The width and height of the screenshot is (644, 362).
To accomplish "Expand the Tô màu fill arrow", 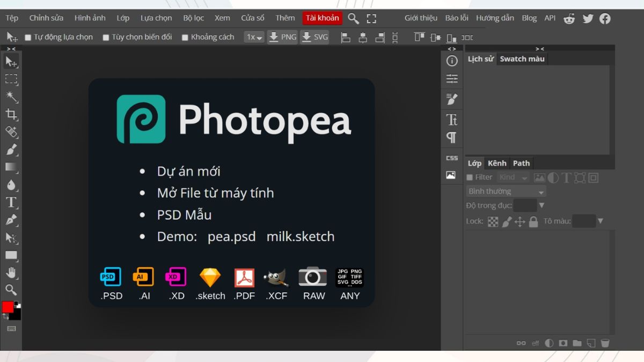I will pyautogui.click(x=600, y=221).
